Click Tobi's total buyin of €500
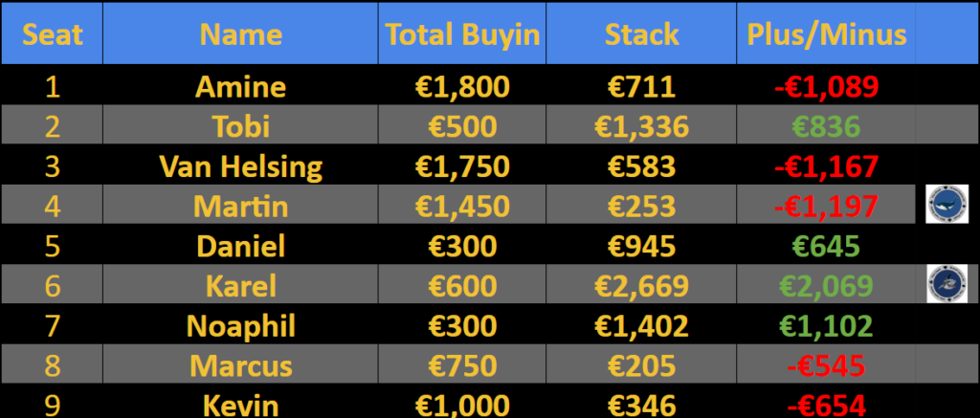980x418 pixels. 462,127
